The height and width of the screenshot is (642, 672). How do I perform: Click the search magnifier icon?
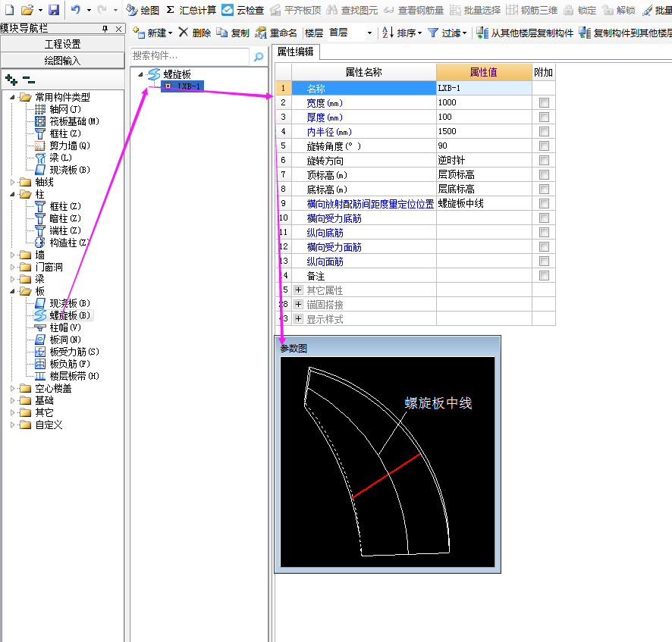point(259,57)
